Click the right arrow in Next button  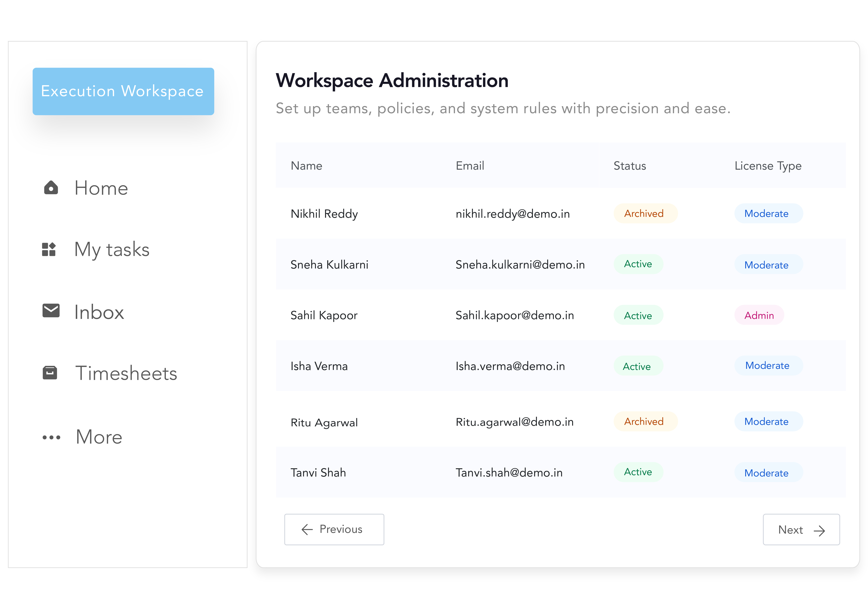click(x=819, y=531)
